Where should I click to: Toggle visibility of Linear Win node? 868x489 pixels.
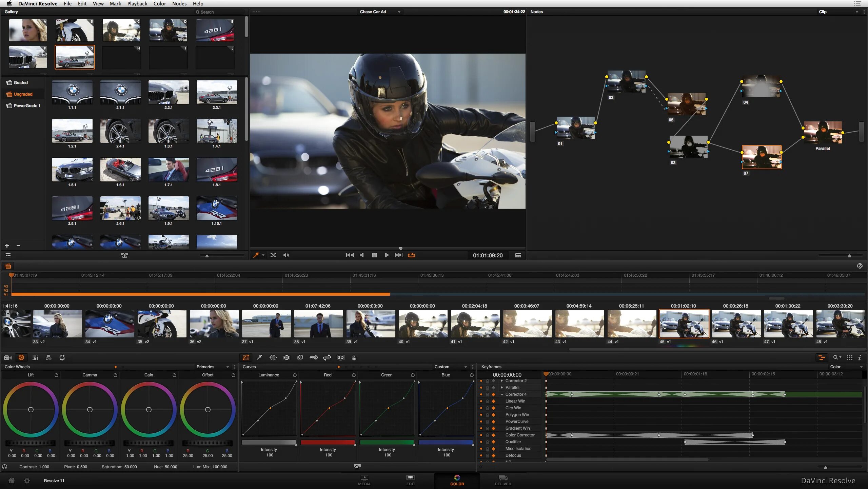click(x=482, y=401)
